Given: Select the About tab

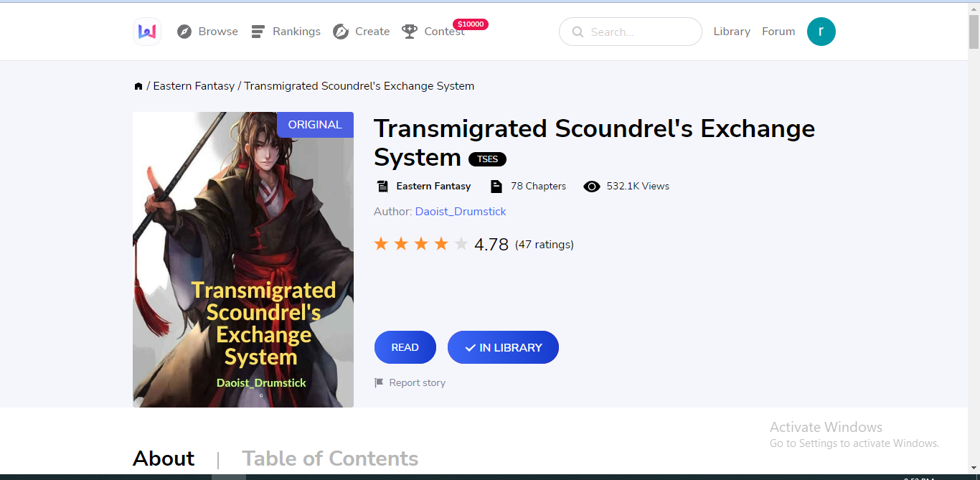Looking at the screenshot, I should click(x=164, y=458).
